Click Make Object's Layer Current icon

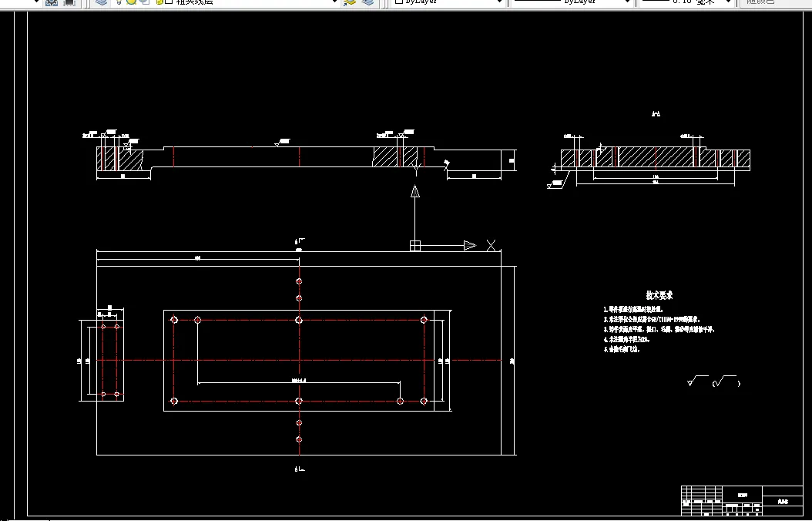coord(350,2)
